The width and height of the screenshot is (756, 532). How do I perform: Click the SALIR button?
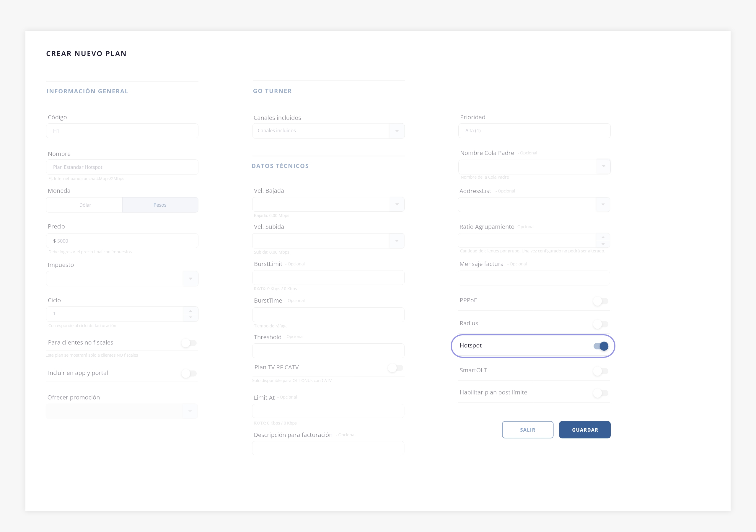coord(527,430)
